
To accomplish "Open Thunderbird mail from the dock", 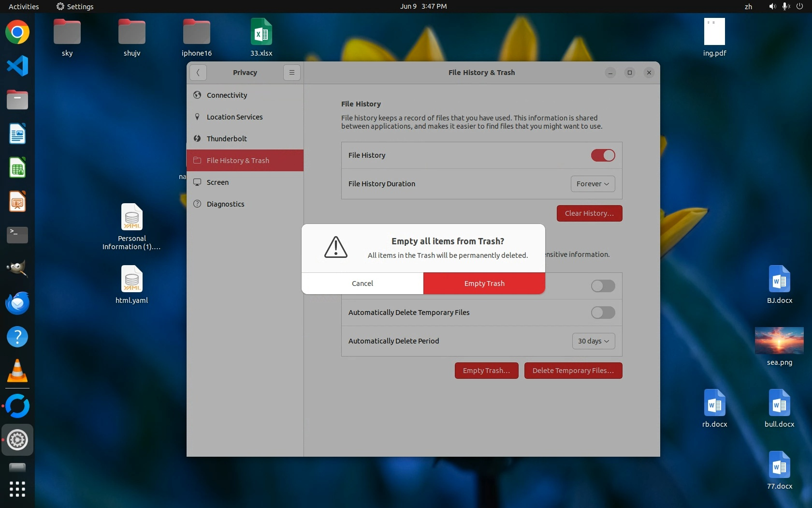I will click(x=17, y=303).
